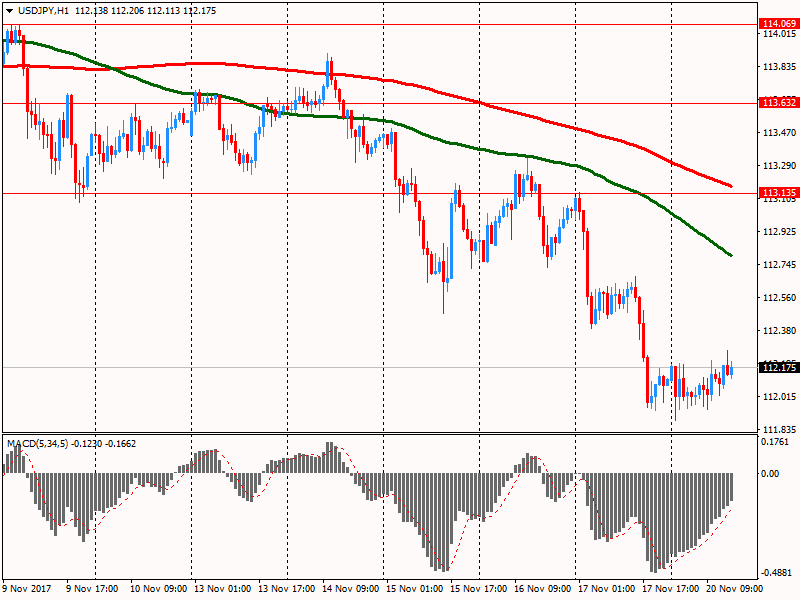
Task: Select the 0.1761 MACD scale value
Action: coord(774,442)
